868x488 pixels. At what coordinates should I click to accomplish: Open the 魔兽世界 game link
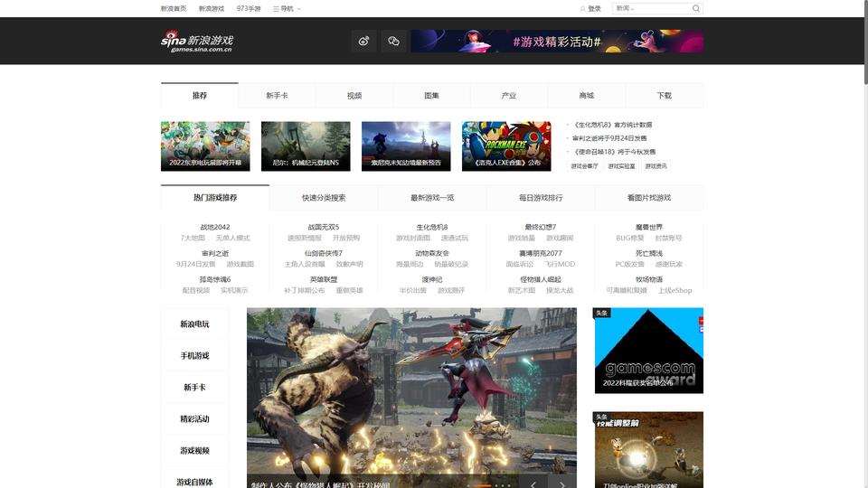coord(649,227)
